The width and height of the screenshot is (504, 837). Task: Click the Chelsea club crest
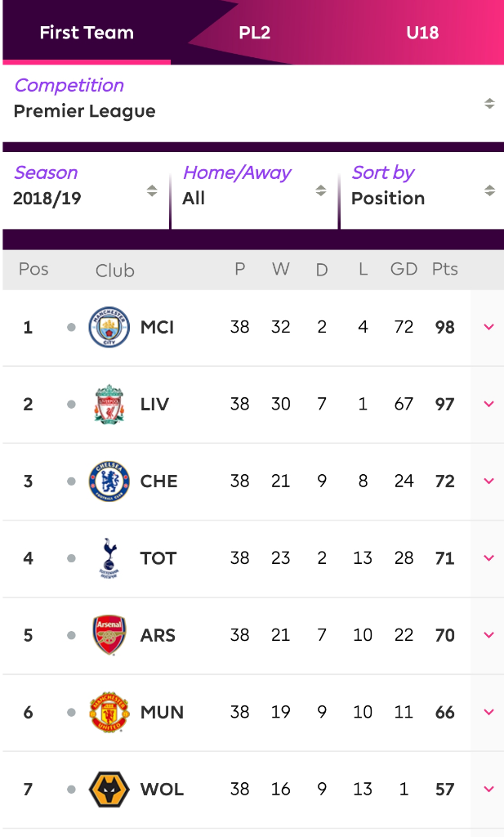(109, 481)
